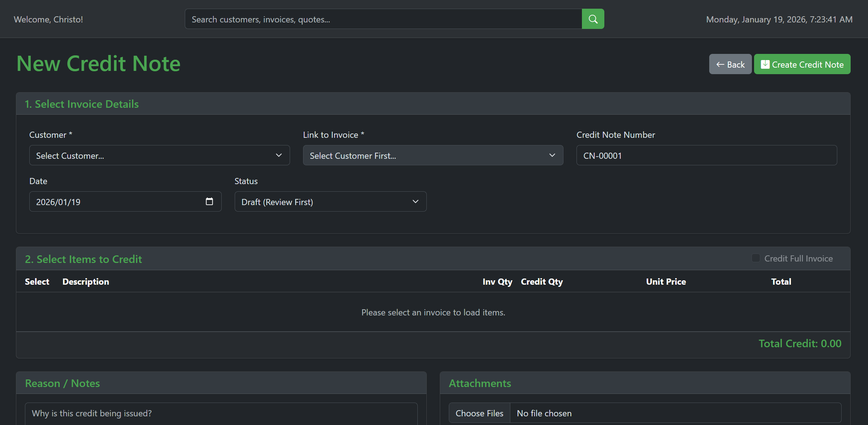Enable the Credit Full Invoice checkbox

[756, 258]
